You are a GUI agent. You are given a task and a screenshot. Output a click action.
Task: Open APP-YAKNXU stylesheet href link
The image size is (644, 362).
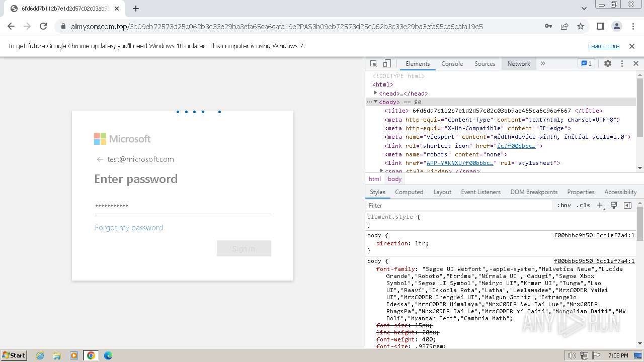pos(460,163)
